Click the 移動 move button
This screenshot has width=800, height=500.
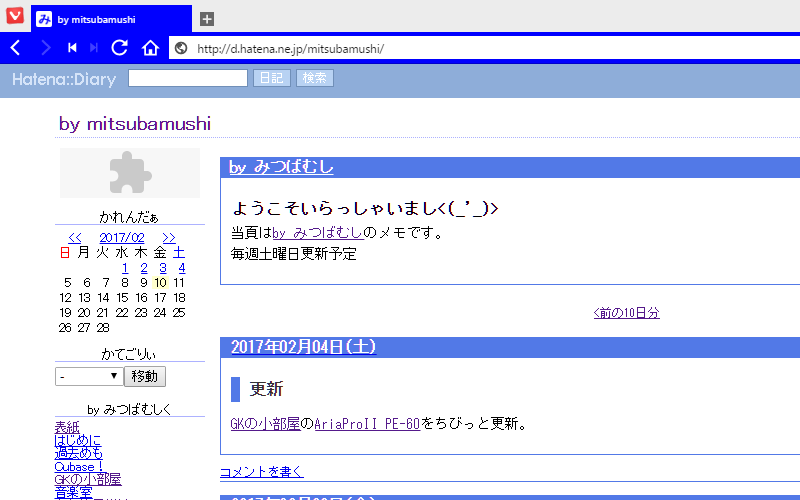145,377
